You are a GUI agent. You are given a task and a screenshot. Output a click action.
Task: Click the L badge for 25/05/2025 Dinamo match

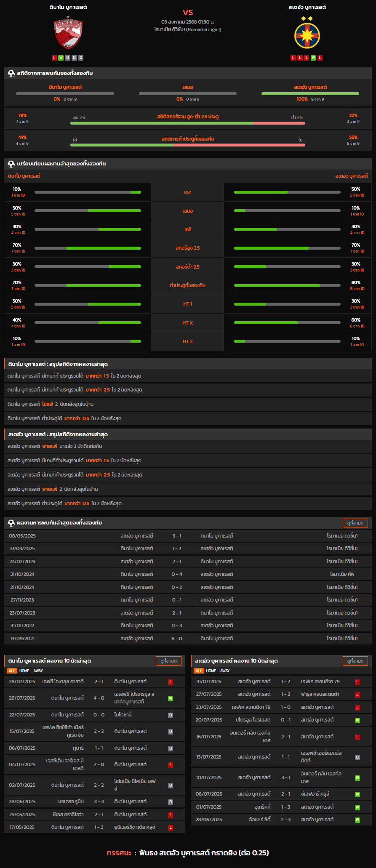point(171,815)
